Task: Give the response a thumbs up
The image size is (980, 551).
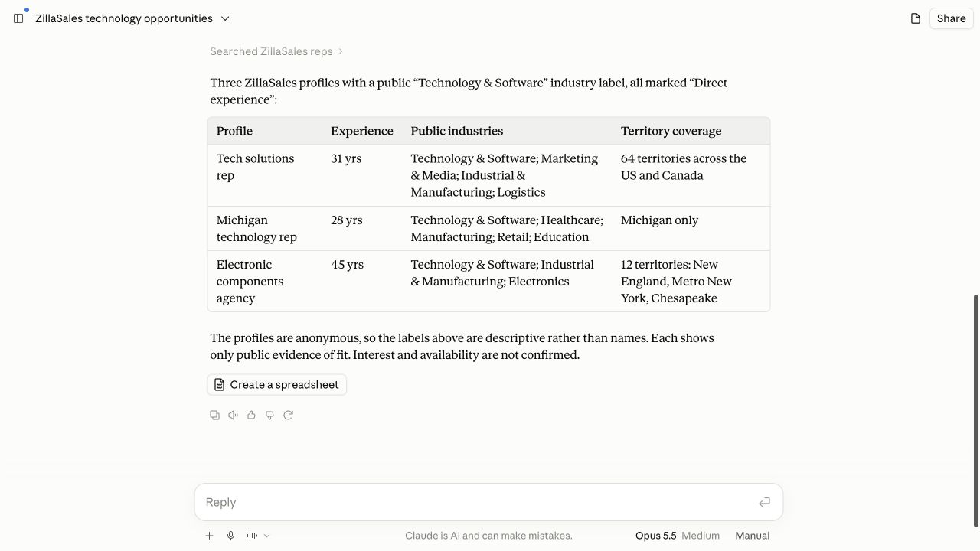Action: click(251, 415)
